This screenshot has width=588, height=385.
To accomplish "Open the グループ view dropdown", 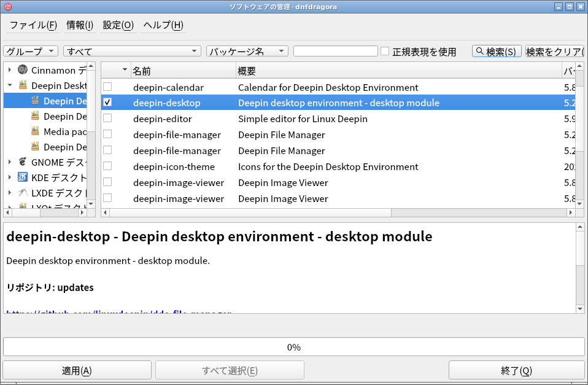I will pyautogui.click(x=31, y=51).
